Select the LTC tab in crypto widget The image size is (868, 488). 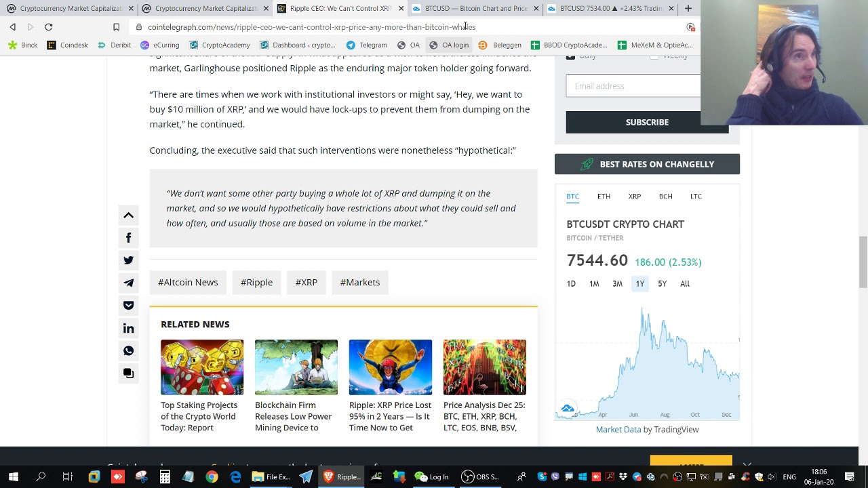[696, 197]
